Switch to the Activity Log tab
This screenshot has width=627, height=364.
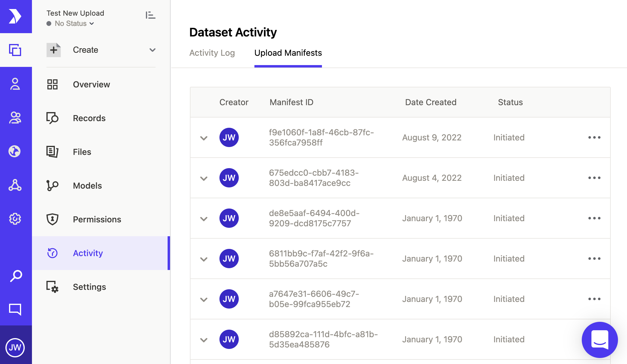tap(212, 53)
